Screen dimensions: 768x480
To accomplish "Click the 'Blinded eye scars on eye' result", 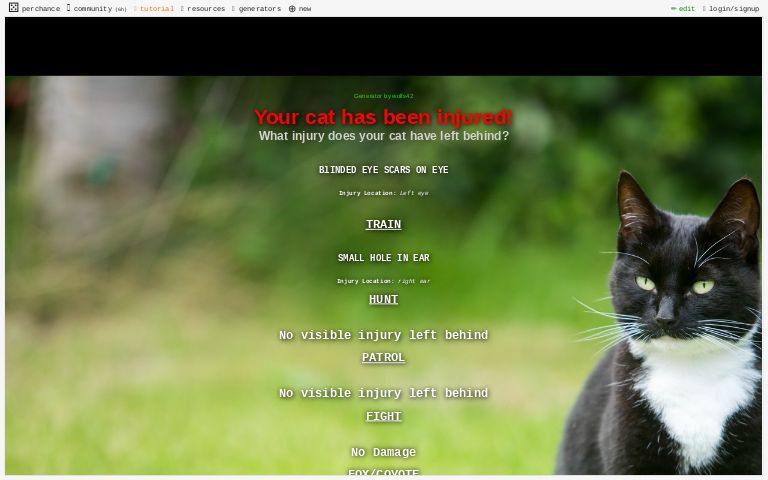I will click(383, 170).
